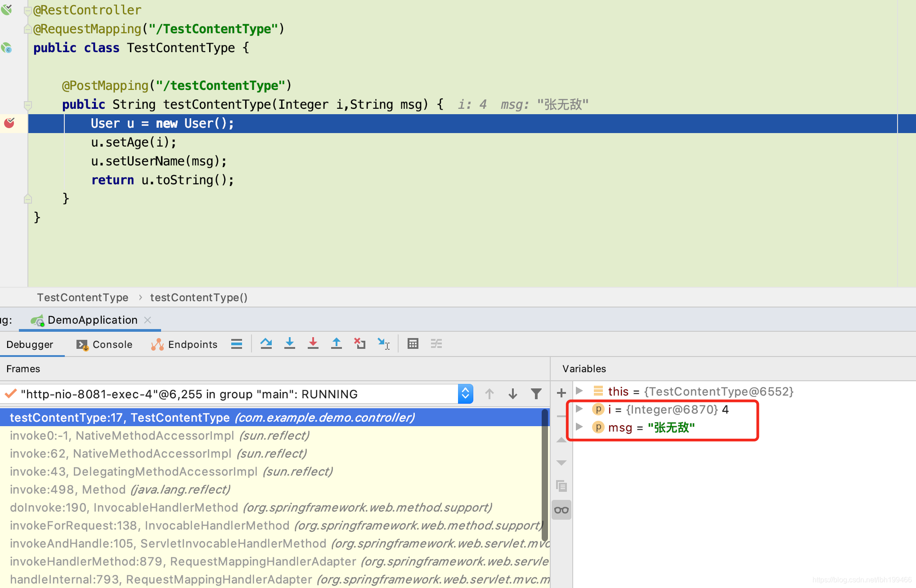This screenshot has height=588, width=916.
Task: Click the gutter icon beside @RestController
Action: 7,9
